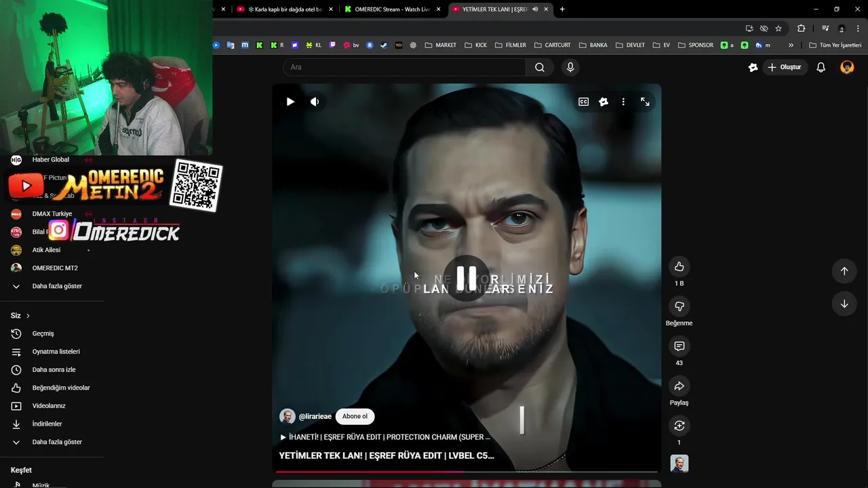This screenshot has height=488, width=868.
Task: Open the Chrome three-dot menu
Action: click(858, 28)
